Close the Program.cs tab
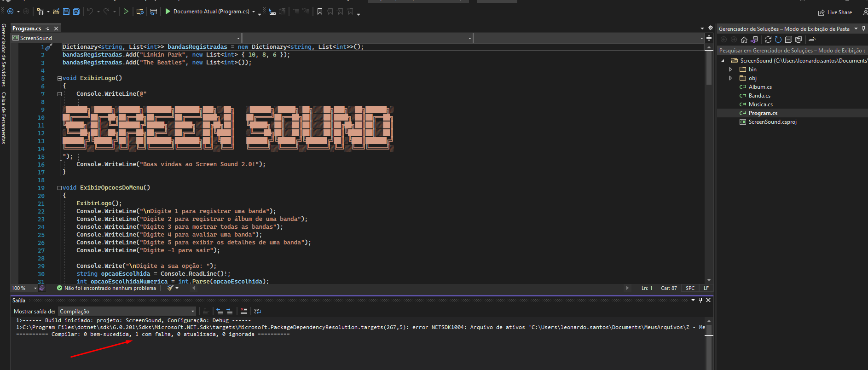Screen dimensions: 868x370 coord(56,29)
